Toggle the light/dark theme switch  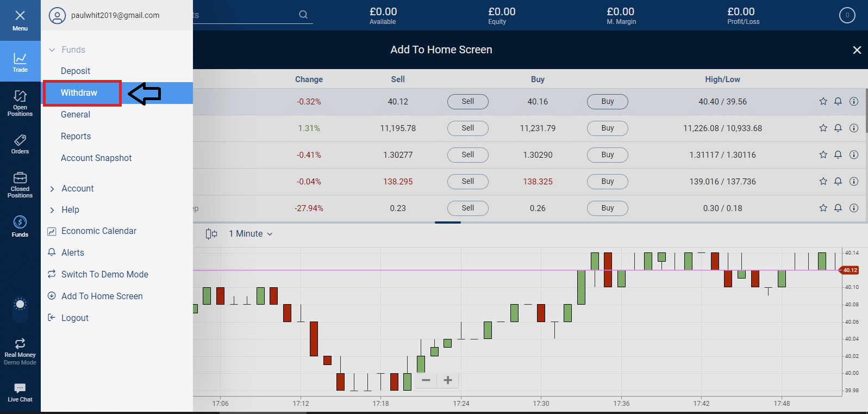pyautogui.click(x=20, y=305)
